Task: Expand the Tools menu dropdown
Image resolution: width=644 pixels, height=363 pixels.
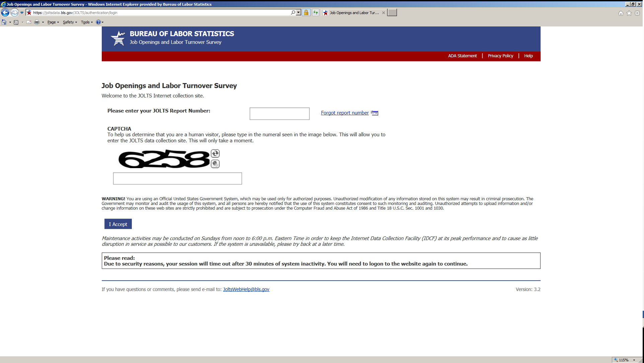Action: click(x=87, y=22)
